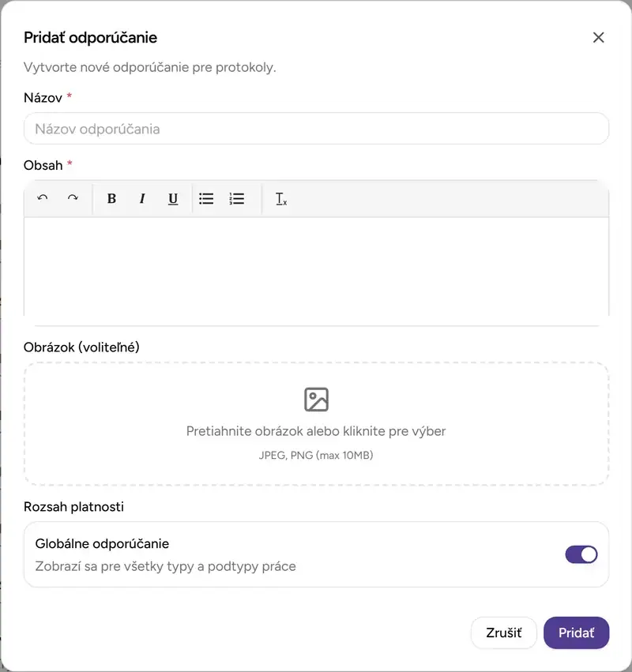Click the Globálne odporúčanie label text
Viewport: 632px width, 672px height.
coord(102,543)
